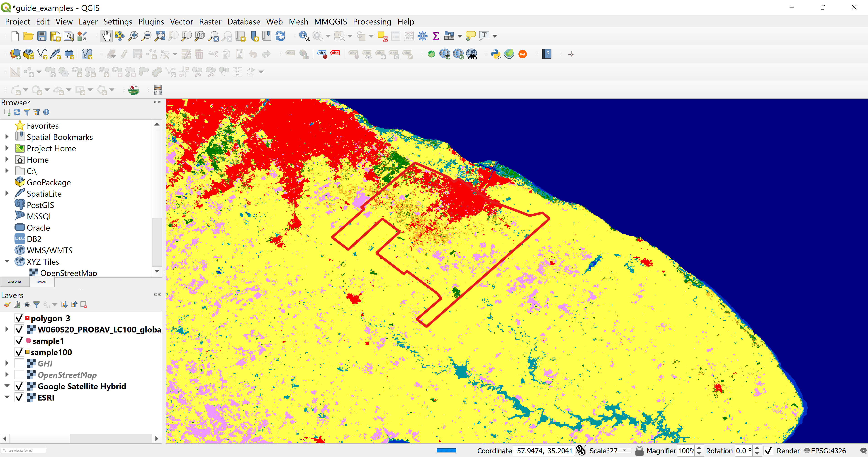868x457 pixels.
Task: Collapse the XYZ Tiles tree node
Action: tap(7, 261)
